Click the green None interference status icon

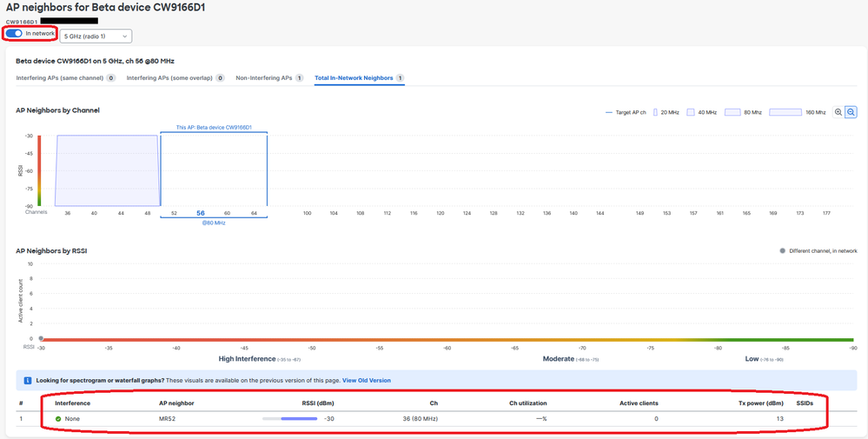(58, 419)
